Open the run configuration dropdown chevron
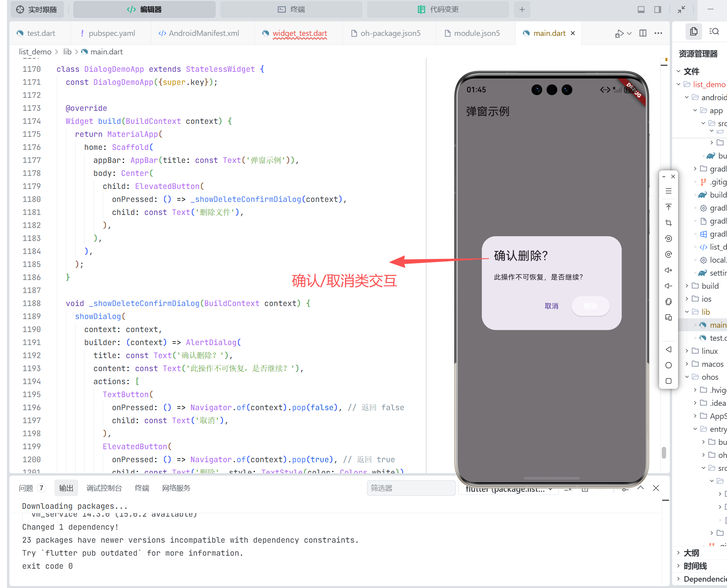This screenshot has width=727, height=588. 628,34
